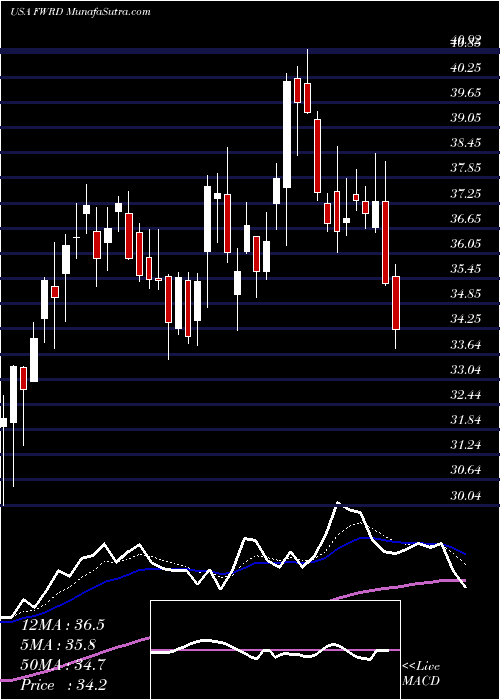Click the 31.24 price axis label
Viewport: 500px width, 700px height.
click(x=466, y=445)
